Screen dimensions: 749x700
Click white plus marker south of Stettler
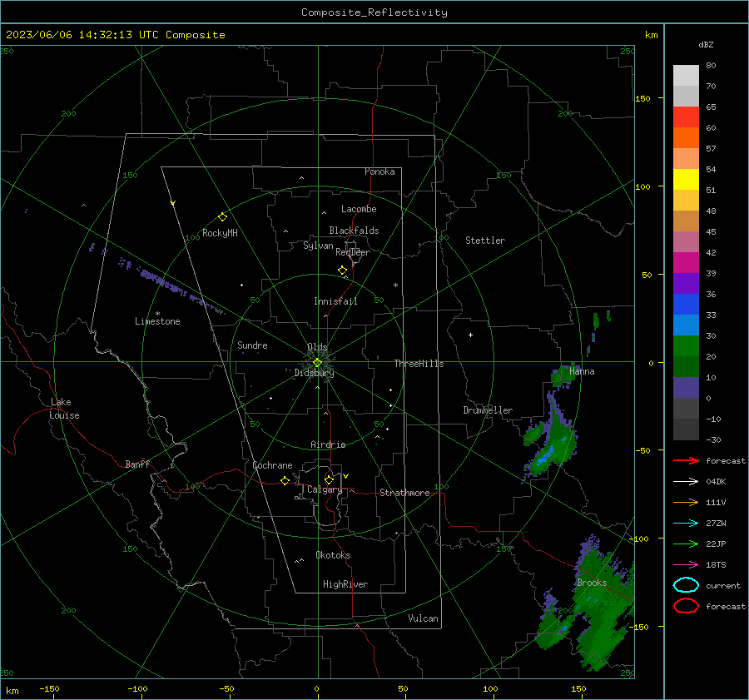coord(470,335)
